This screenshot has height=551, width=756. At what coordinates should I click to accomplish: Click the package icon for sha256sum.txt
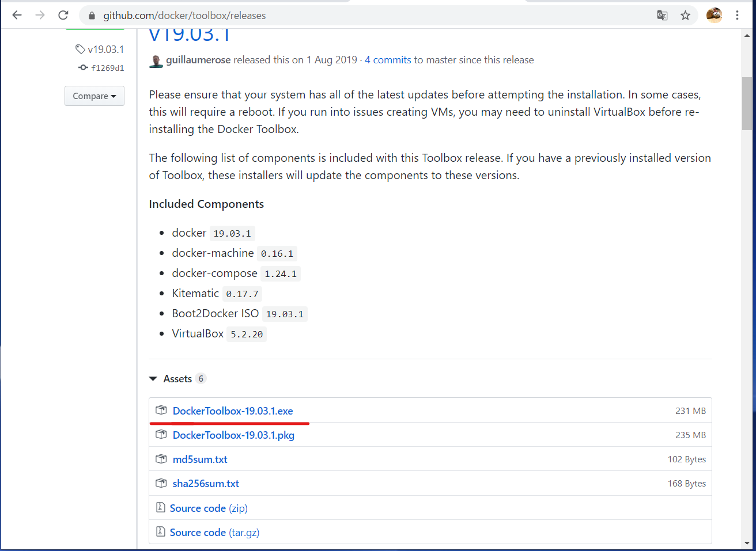click(161, 483)
